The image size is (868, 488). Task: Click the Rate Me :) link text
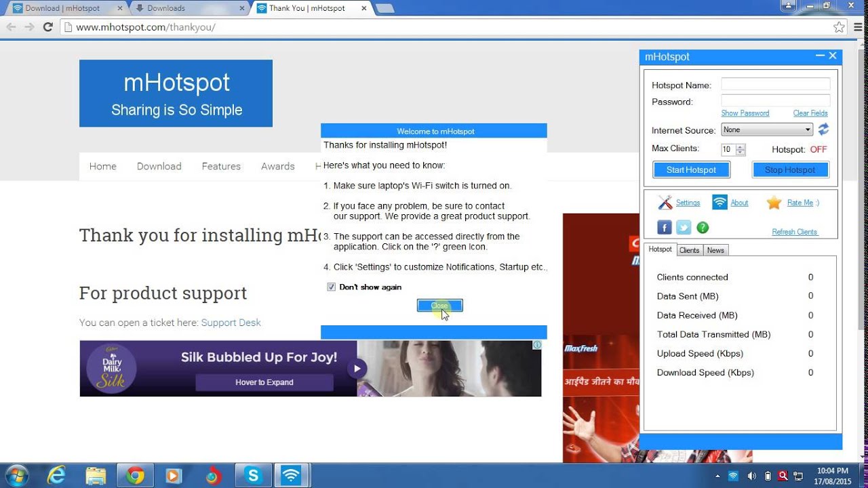click(803, 203)
